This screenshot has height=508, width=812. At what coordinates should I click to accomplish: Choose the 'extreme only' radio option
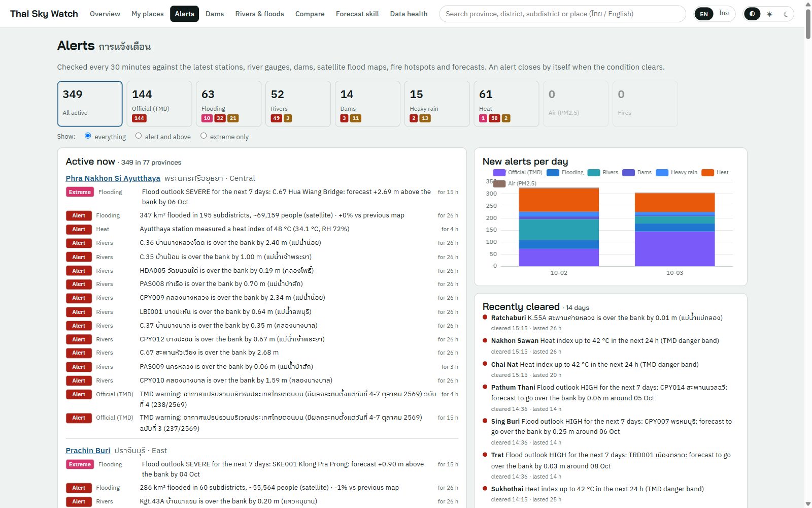coord(204,136)
